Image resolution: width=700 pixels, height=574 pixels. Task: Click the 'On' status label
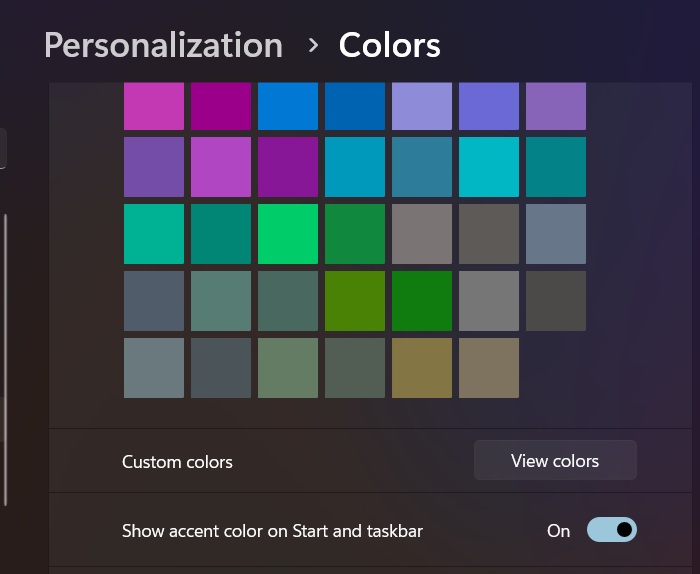click(558, 531)
